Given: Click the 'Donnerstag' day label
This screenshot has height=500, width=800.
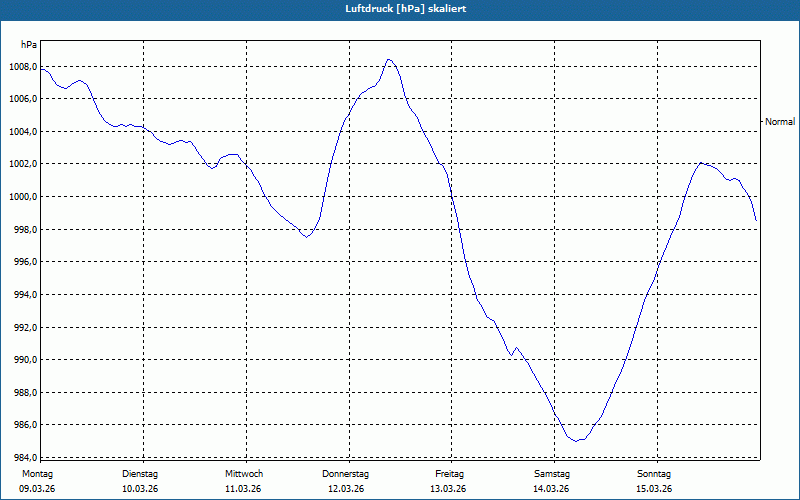Looking at the screenshot, I should [x=345, y=474].
